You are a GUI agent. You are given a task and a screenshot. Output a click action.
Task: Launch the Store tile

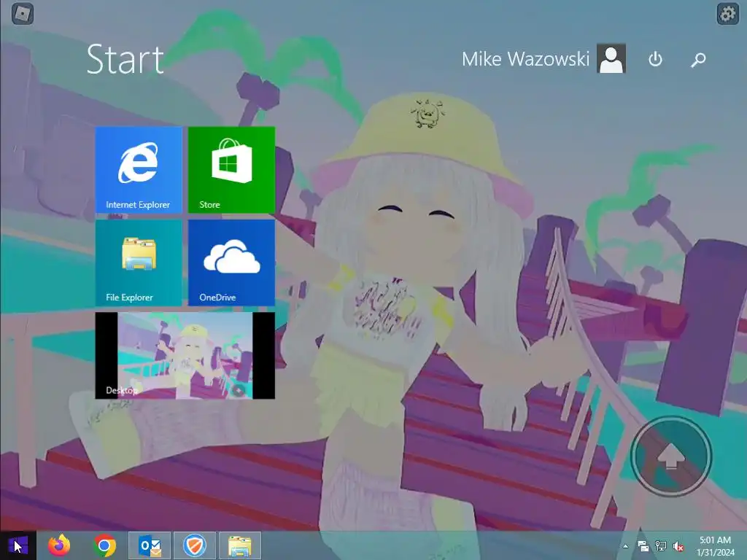click(231, 169)
